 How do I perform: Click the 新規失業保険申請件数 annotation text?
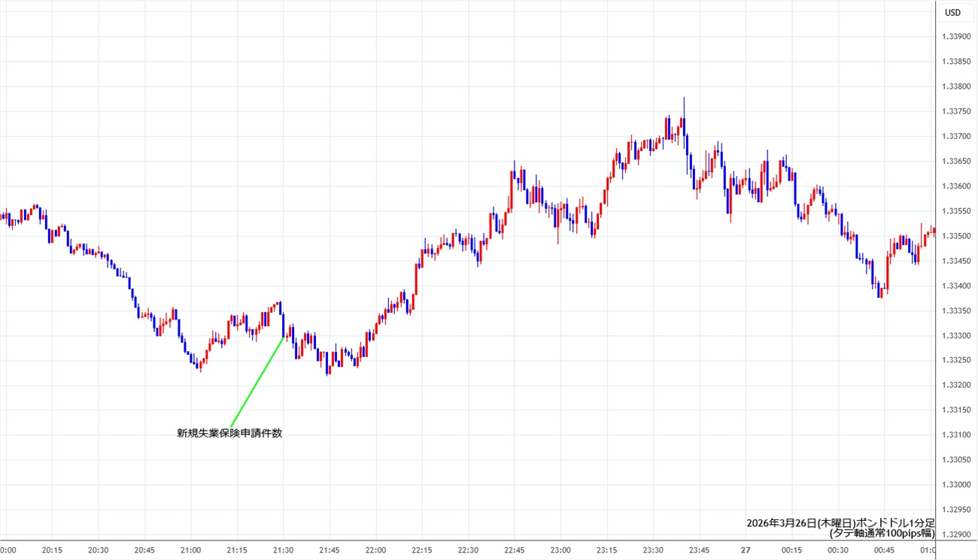tap(229, 433)
